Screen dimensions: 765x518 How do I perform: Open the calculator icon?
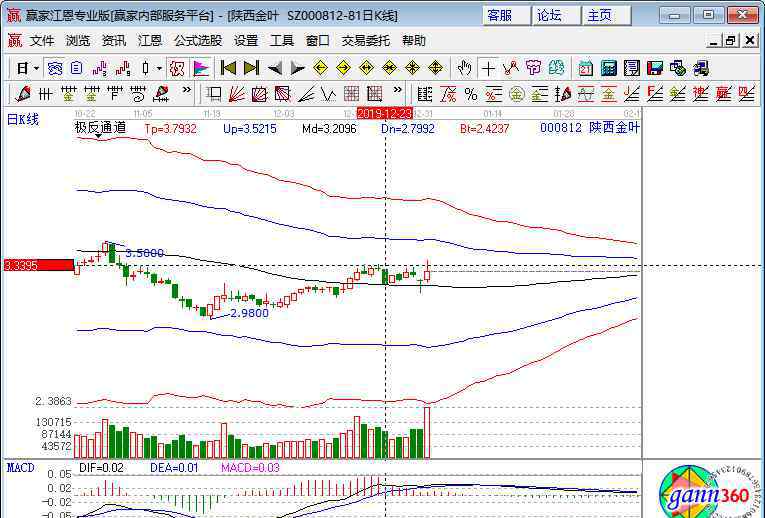tap(609, 68)
